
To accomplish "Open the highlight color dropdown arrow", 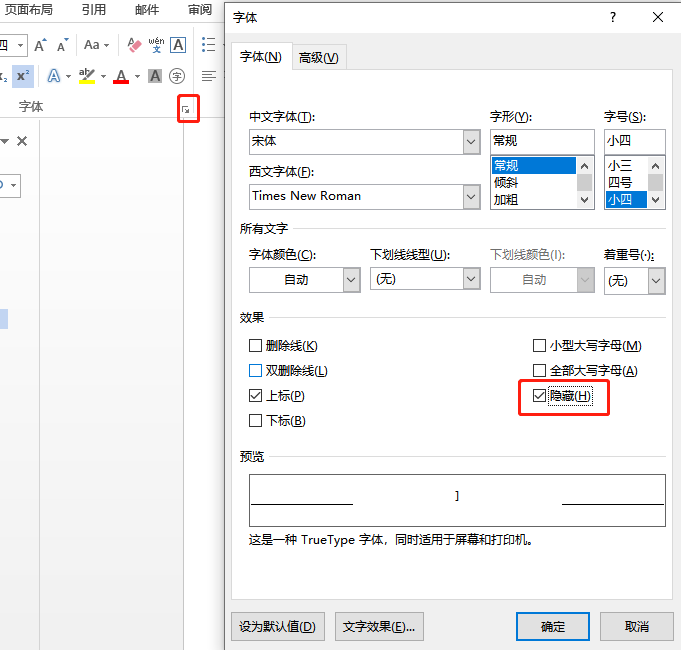I will click(x=103, y=76).
